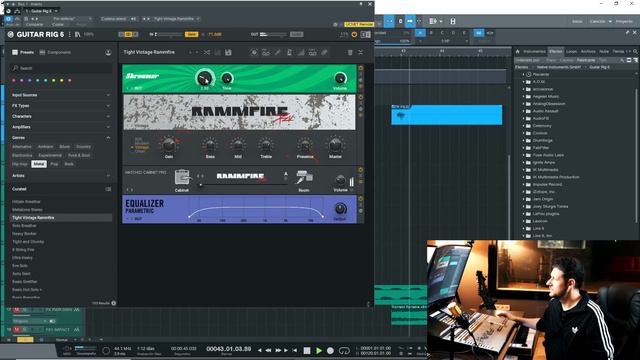
Task: Click the rewind transport button
Action: pyautogui.click(x=268, y=350)
